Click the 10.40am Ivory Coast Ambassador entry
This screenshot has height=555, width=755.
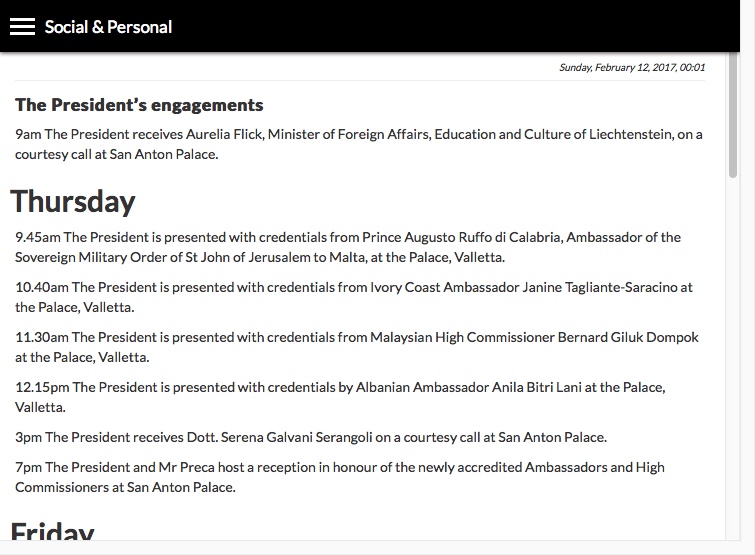coord(354,297)
